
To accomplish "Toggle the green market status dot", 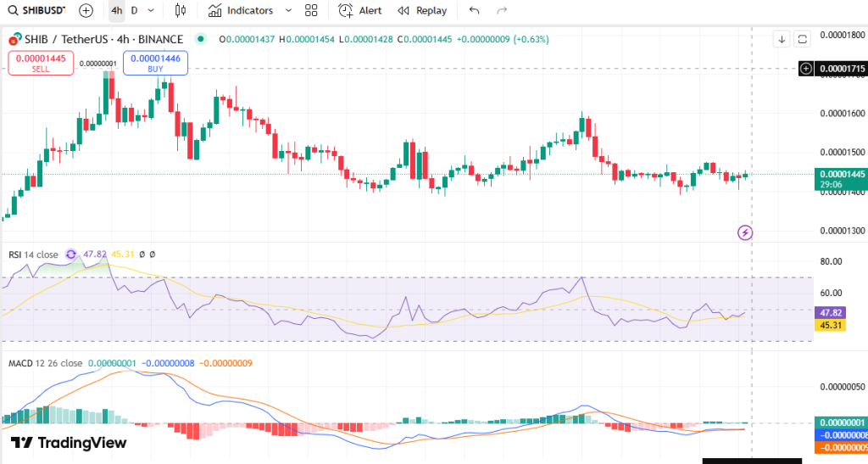I will (200, 39).
